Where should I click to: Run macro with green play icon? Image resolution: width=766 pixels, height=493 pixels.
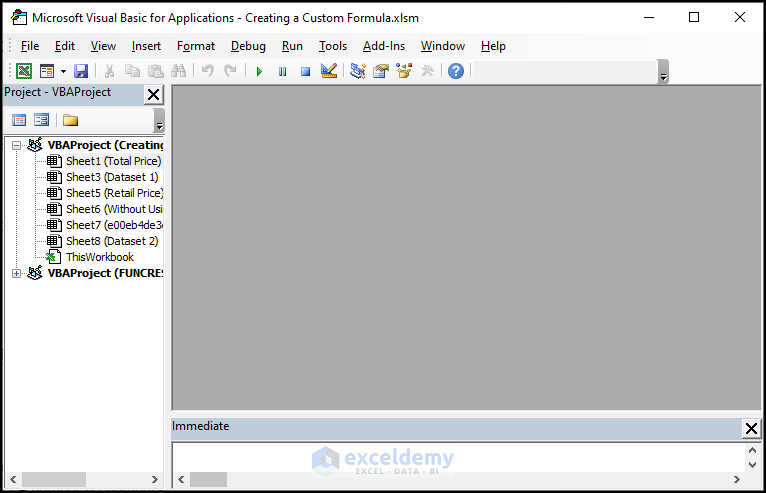pyautogui.click(x=259, y=72)
